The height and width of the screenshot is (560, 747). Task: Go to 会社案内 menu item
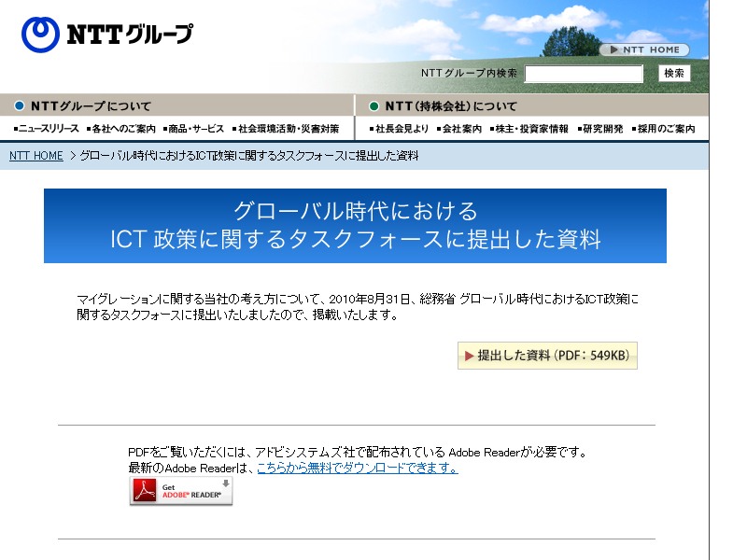459,129
